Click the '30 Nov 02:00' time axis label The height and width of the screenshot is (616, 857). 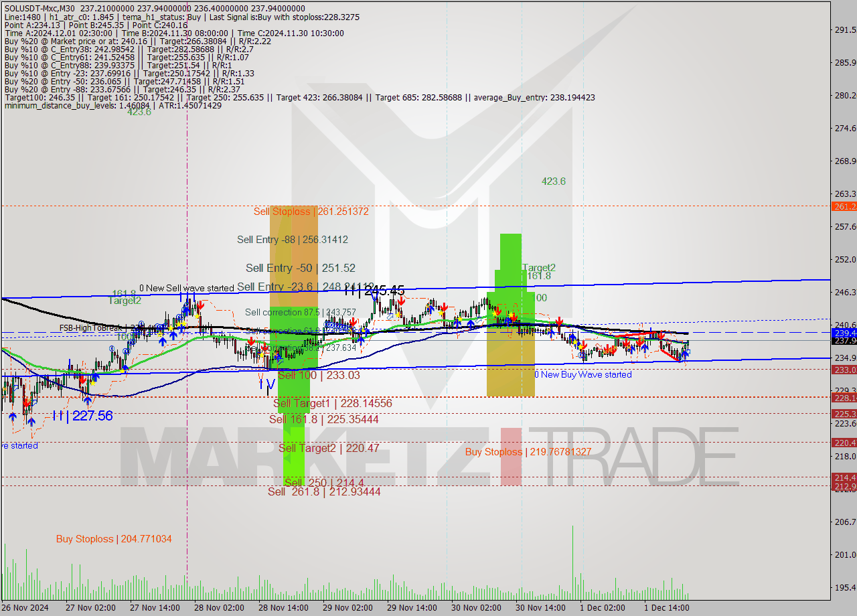[x=477, y=608]
